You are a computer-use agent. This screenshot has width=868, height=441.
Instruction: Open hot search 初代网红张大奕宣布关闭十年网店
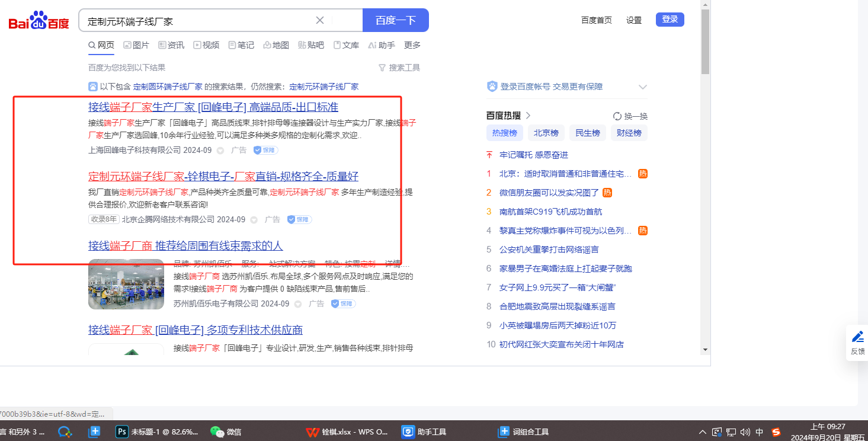coord(562,344)
